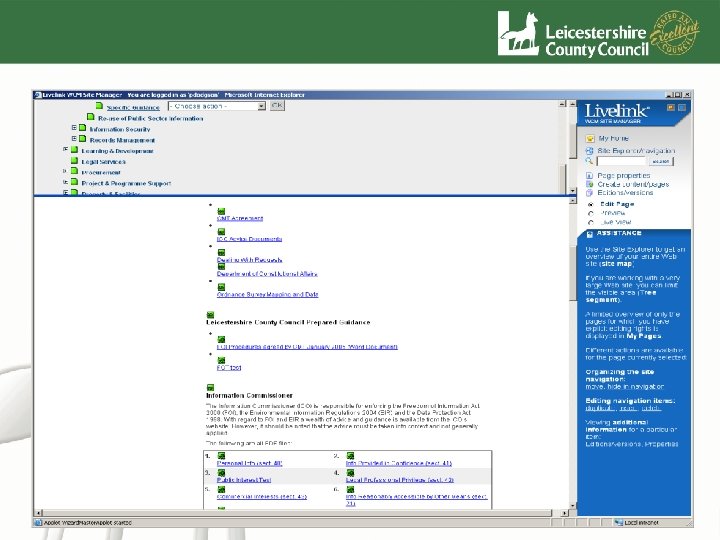Click blue icon at top of Livelink panel
Screen dimensions: 720x540
point(682,107)
